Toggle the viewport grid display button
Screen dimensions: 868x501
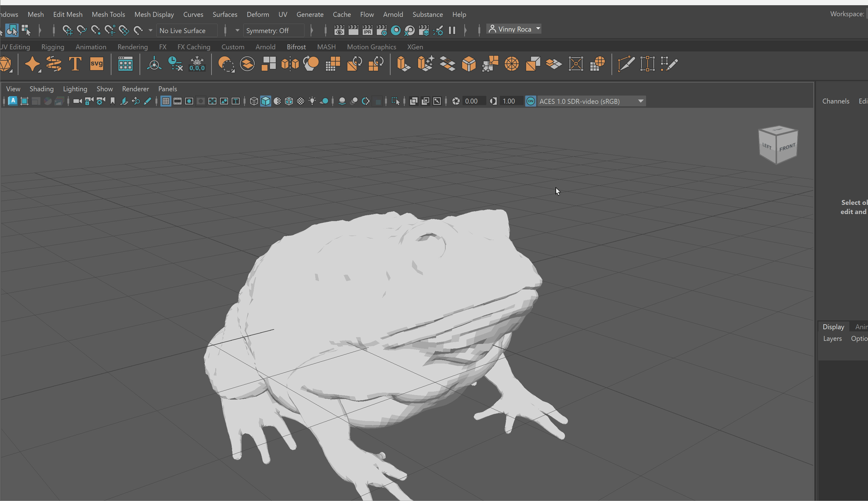coord(166,101)
